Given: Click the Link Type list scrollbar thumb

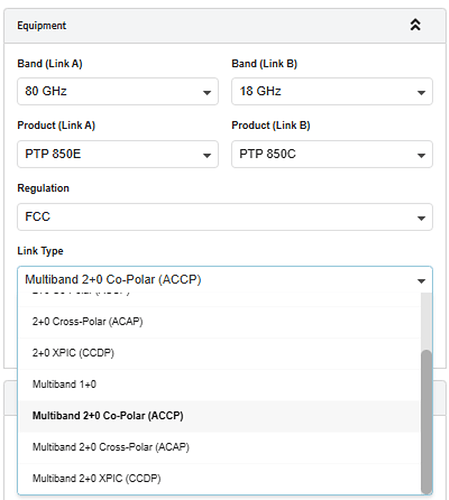Looking at the screenshot, I should pos(426,422).
